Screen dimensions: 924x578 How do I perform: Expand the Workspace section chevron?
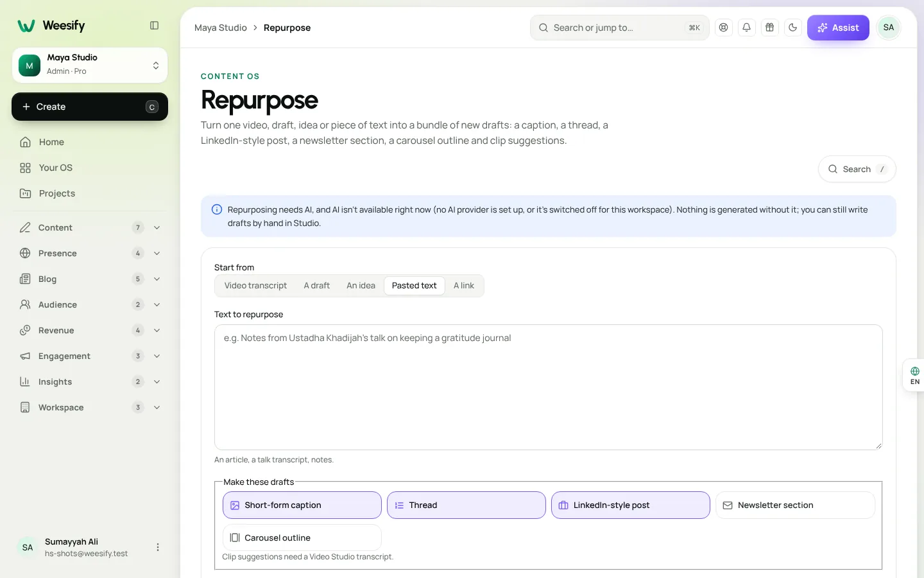(x=157, y=407)
